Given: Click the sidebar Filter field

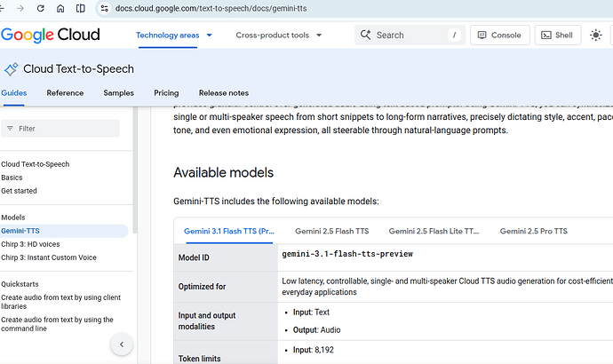Looking at the screenshot, I should point(60,129).
